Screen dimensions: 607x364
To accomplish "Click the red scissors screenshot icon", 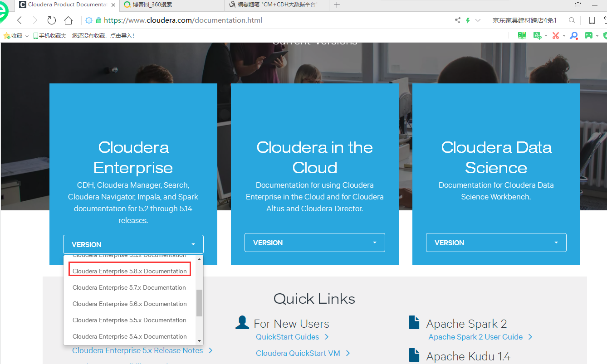I will point(556,35).
